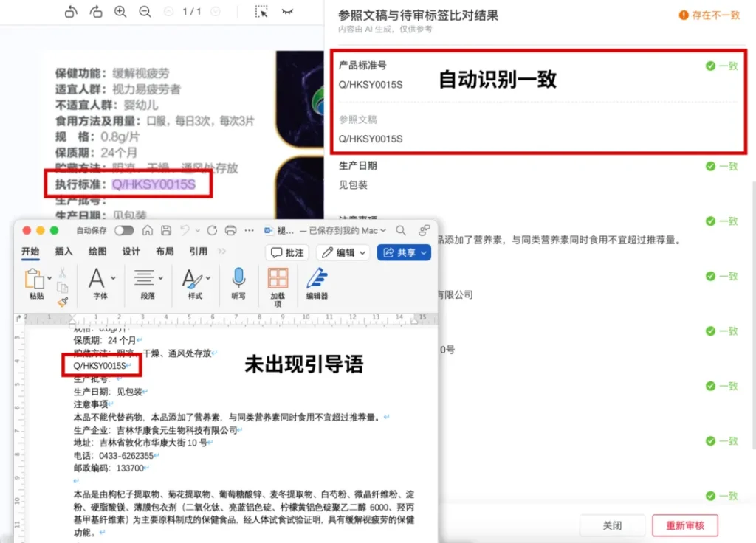
Task: Click the format painter brush icon
Action: point(63,302)
